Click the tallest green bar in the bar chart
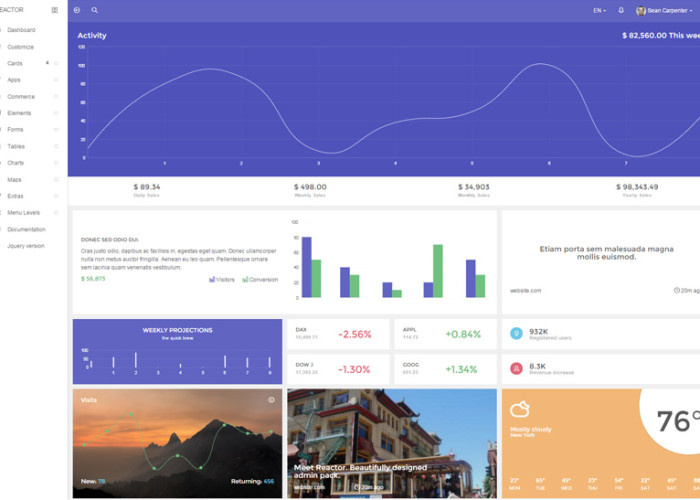700x500 pixels. pyautogui.click(x=438, y=271)
